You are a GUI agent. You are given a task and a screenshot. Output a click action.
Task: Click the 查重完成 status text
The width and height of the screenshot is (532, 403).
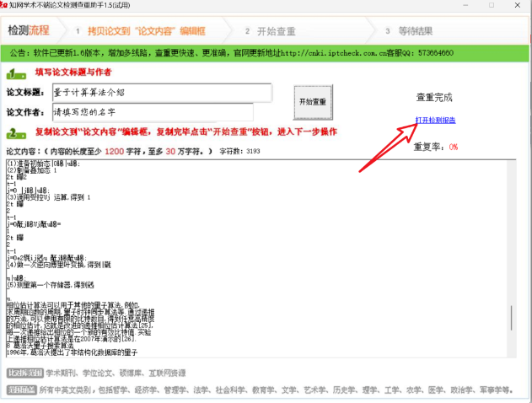tap(435, 98)
